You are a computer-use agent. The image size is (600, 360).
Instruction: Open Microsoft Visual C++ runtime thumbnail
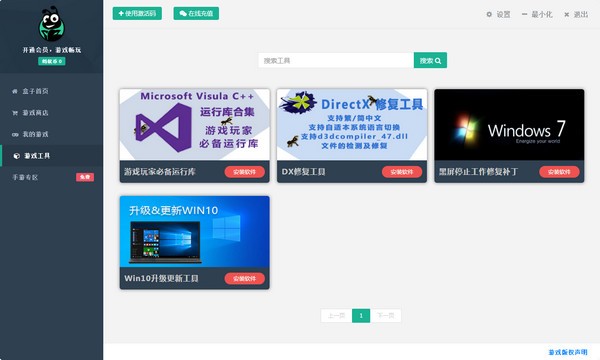coord(194,125)
